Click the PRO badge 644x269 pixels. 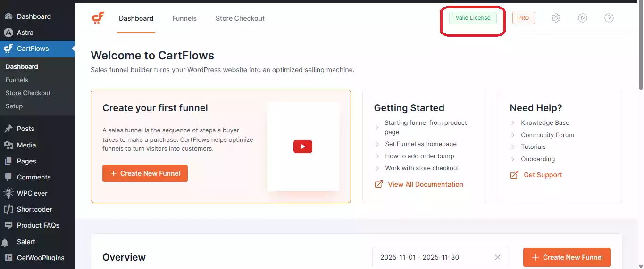click(x=524, y=18)
